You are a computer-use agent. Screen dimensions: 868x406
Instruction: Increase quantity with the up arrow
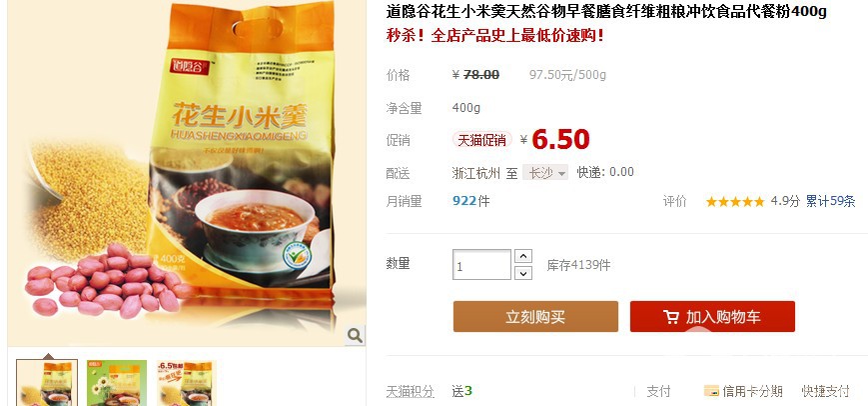523,256
